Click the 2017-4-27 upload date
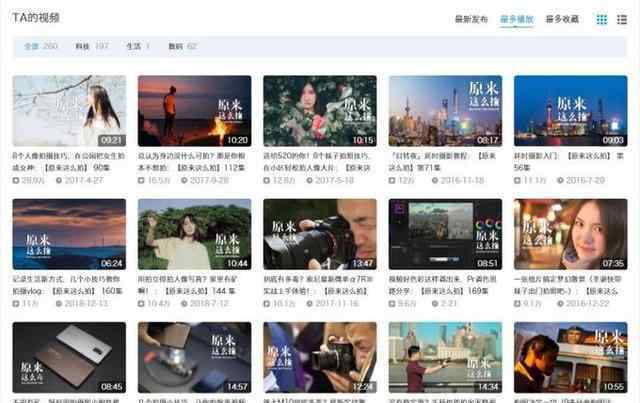The image size is (640, 403). [85, 180]
